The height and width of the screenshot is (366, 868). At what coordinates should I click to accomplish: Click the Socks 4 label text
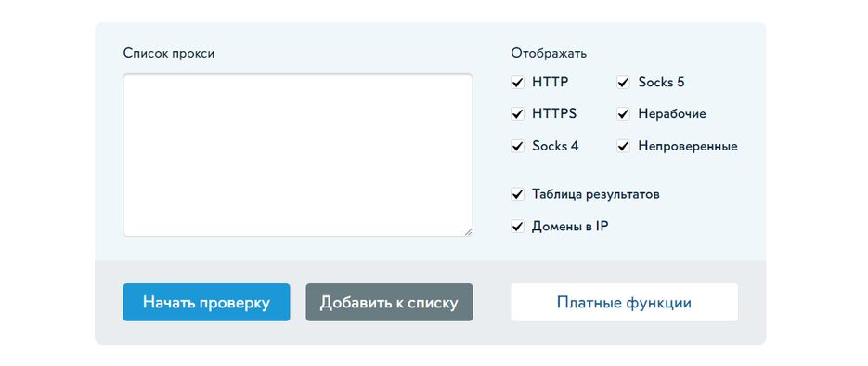coord(555,146)
